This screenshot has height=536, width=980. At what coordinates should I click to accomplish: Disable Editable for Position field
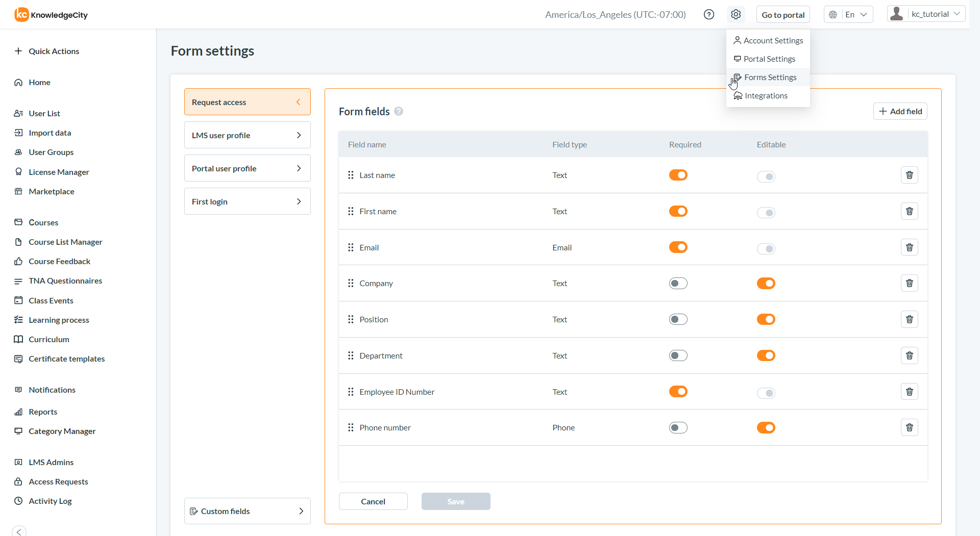click(766, 319)
